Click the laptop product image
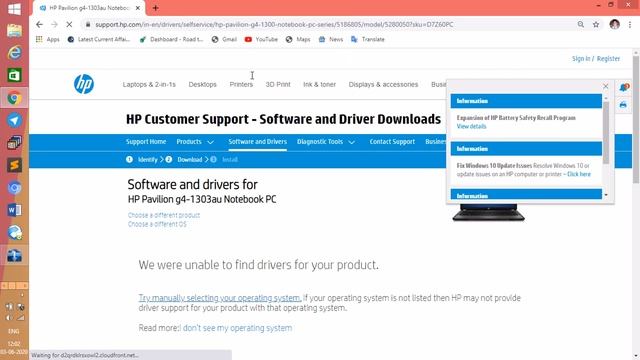Image resolution: width=640 pixels, height=360 pixels. coord(489,212)
